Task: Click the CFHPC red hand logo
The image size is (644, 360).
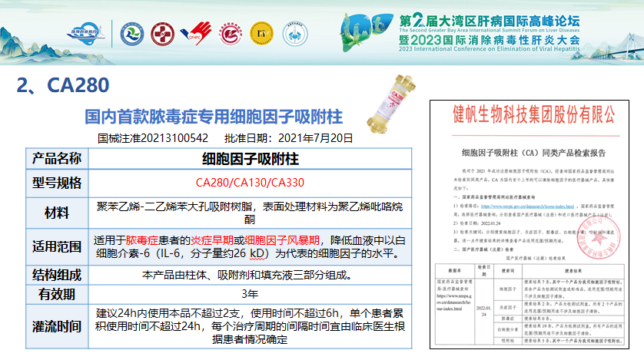Action: (196, 34)
